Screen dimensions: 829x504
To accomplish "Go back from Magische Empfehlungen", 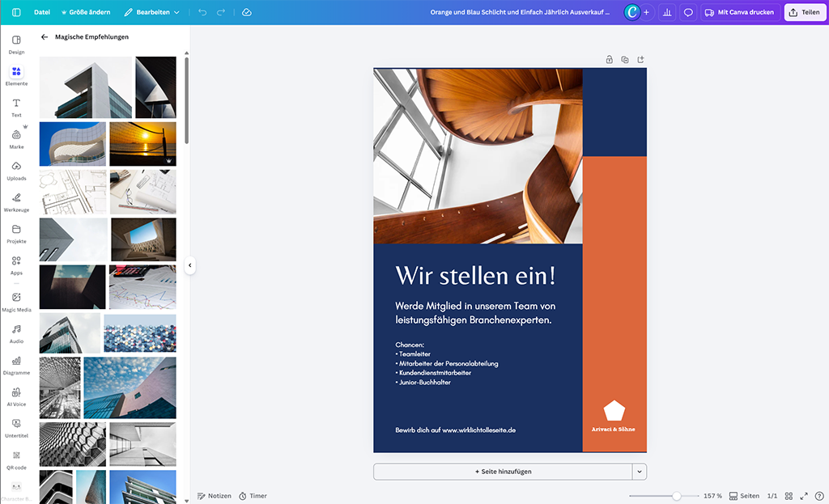I will (45, 37).
